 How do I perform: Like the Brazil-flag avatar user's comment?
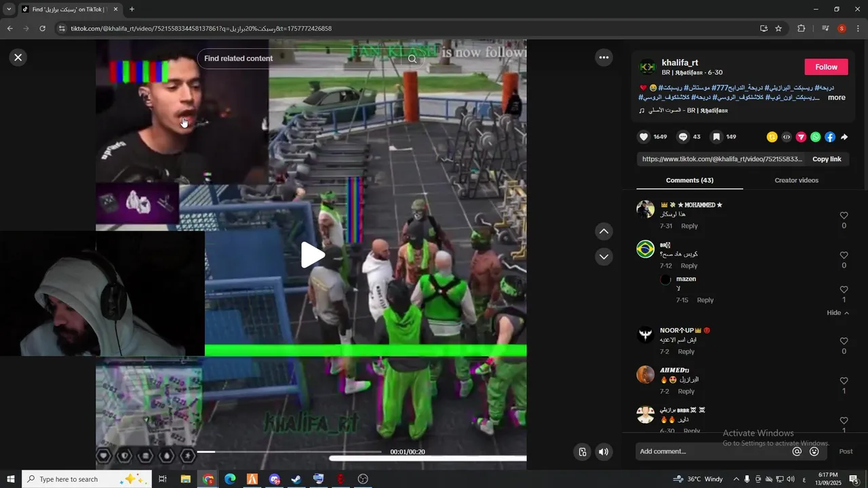tap(844, 256)
